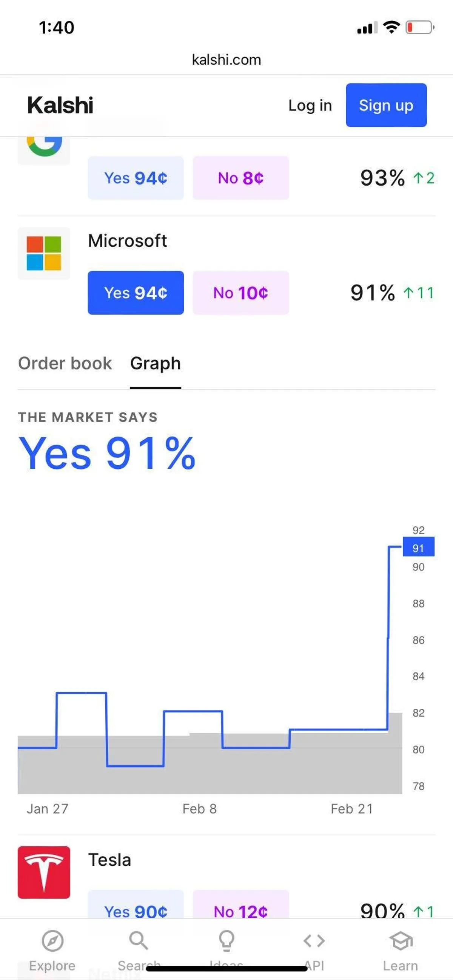This screenshot has width=453, height=980.
Task: Tap the Microsoft logo icon
Action: pyautogui.click(x=44, y=253)
